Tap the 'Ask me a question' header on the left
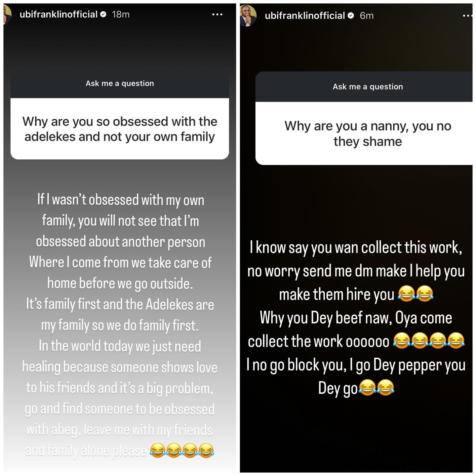This screenshot has width=476, height=476. (120, 84)
